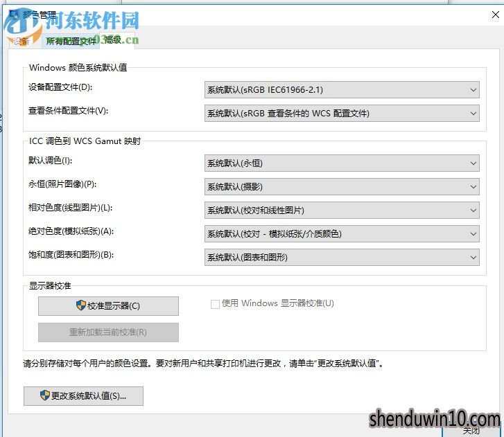Screen dimensions: 504x437
Task: Click the 相对色度(线型图片)(L): label
Action: tap(71, 208)
